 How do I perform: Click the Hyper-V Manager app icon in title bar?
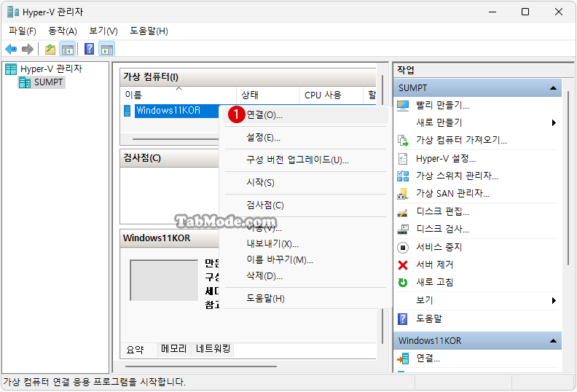click(13, 12)
